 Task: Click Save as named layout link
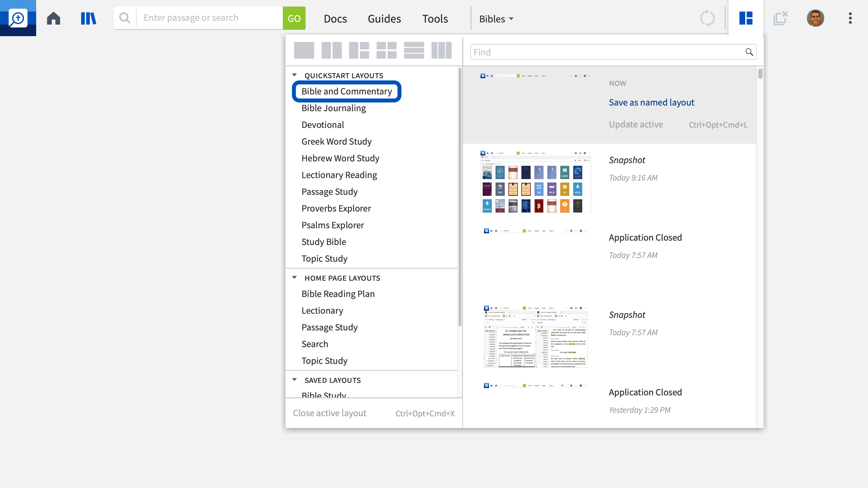[x=651, y=102]
